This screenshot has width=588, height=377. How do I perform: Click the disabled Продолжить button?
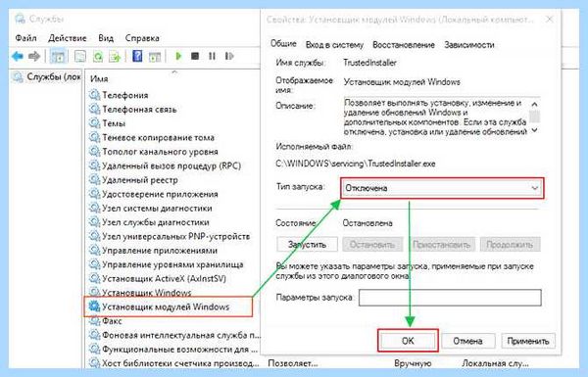point(510,245)
